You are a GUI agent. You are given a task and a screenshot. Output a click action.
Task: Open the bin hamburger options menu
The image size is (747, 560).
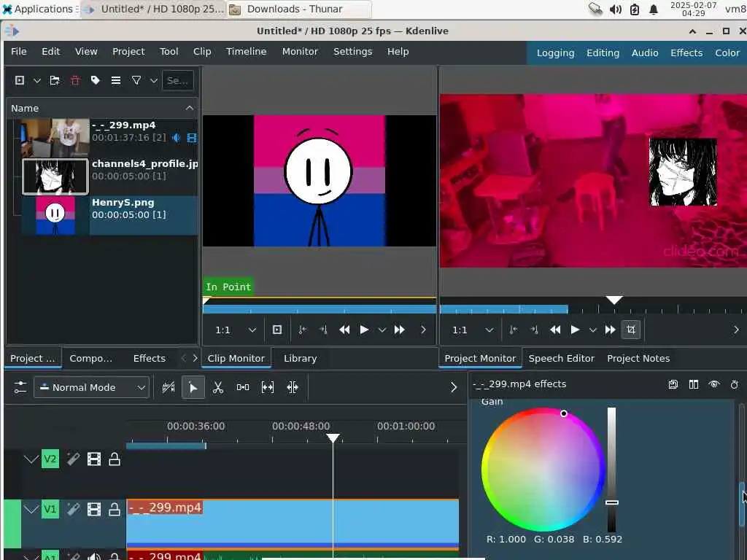(116, 80)
